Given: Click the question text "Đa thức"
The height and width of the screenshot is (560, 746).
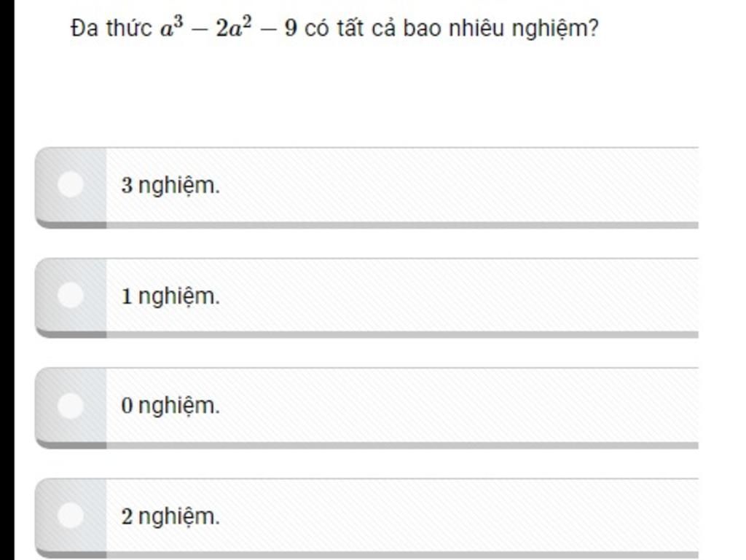Looking at the screenshot, I should 111,28.
